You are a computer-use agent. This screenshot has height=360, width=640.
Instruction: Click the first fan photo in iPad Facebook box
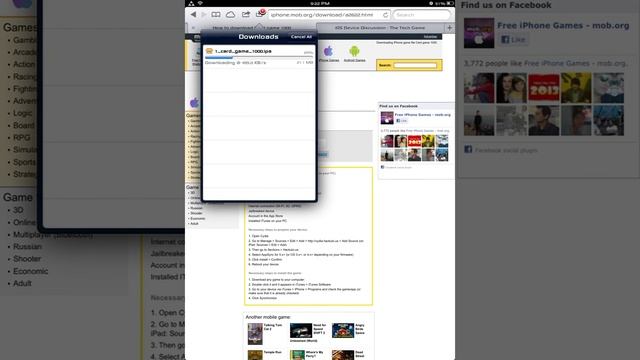click(x=387, y=141)
